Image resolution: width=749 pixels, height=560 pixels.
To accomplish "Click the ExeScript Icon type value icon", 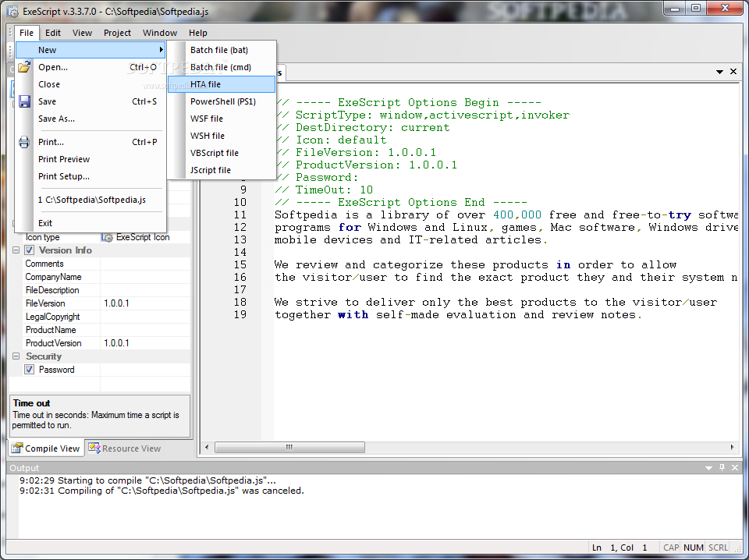I will pyautogui.click(x=108, y=237).
